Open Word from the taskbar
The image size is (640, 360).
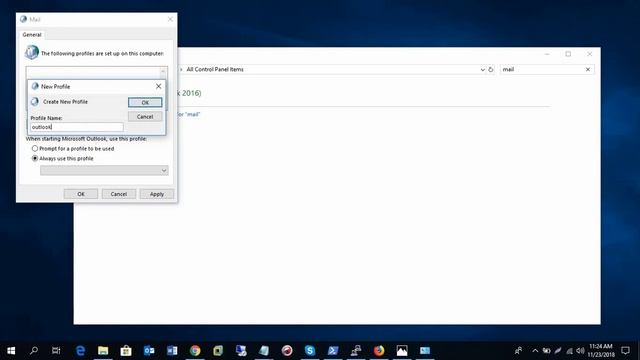[x=172, y=351]
